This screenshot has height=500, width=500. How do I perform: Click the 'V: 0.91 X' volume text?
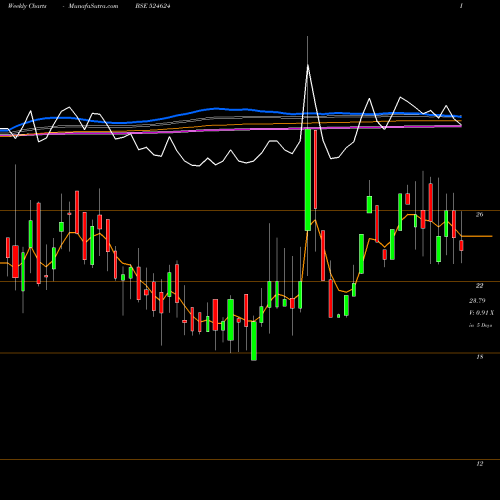481,313
